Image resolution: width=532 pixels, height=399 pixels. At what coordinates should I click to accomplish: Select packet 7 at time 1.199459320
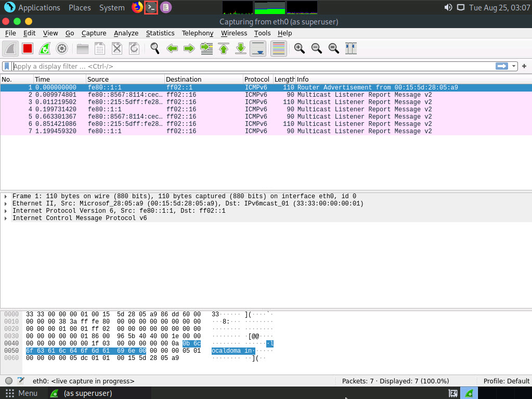click(x=266, y=131)
